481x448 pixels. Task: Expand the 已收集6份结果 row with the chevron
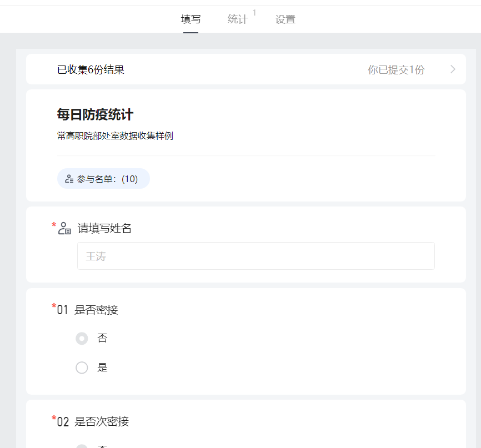453,69
